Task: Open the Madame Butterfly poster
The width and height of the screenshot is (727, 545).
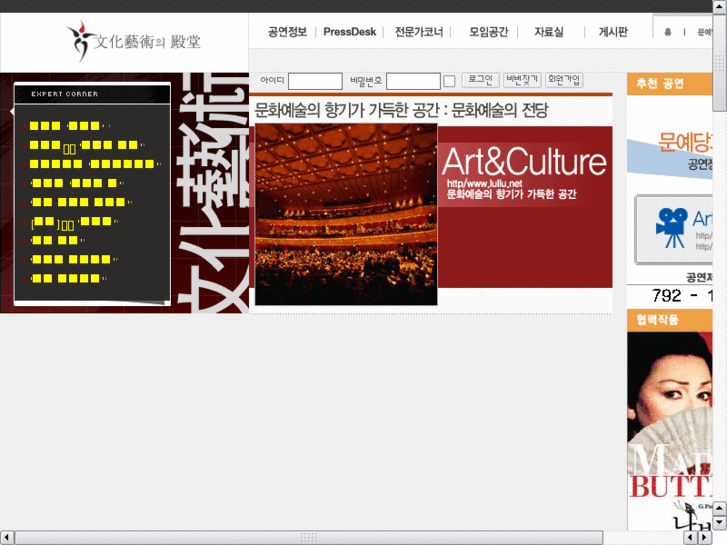Action: [670, 431]
